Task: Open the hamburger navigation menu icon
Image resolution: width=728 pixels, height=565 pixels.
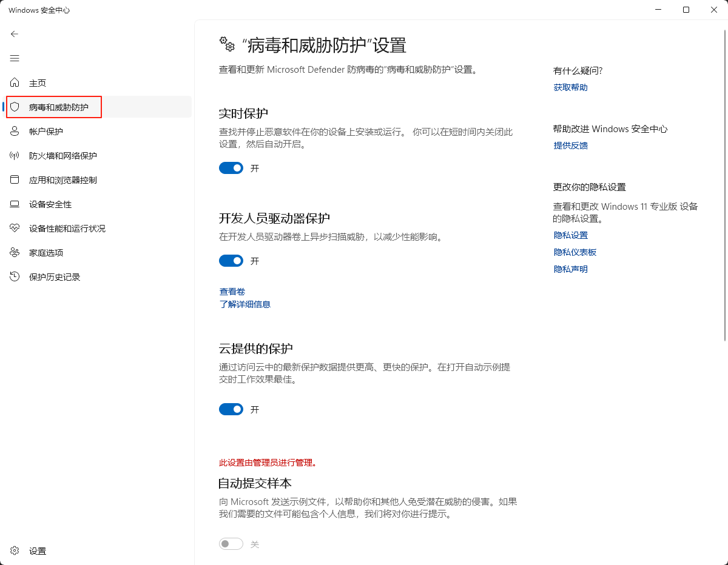Action: click(x=15, y=58)
